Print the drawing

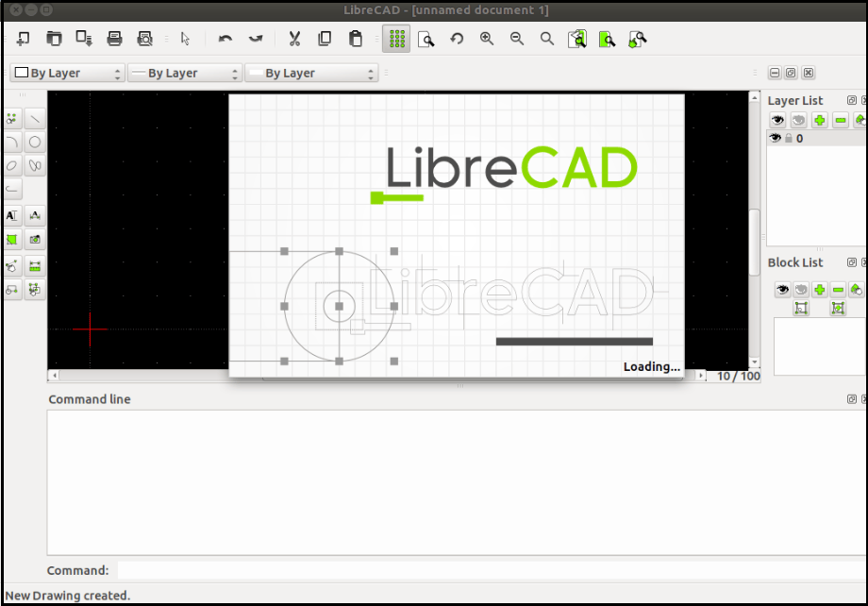(x=114, y=39)
